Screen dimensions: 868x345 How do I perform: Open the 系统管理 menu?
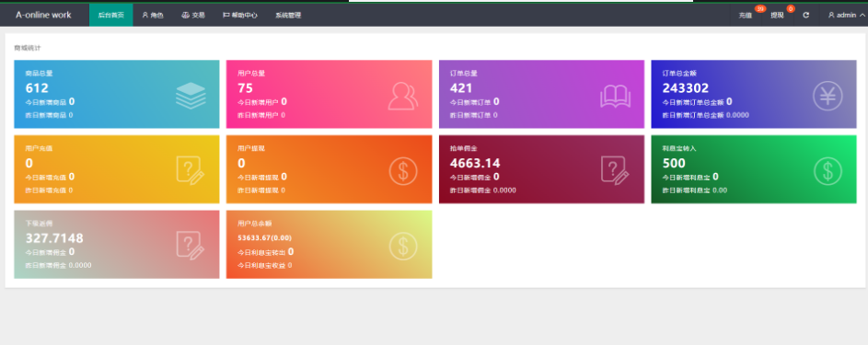pos(288,15)
